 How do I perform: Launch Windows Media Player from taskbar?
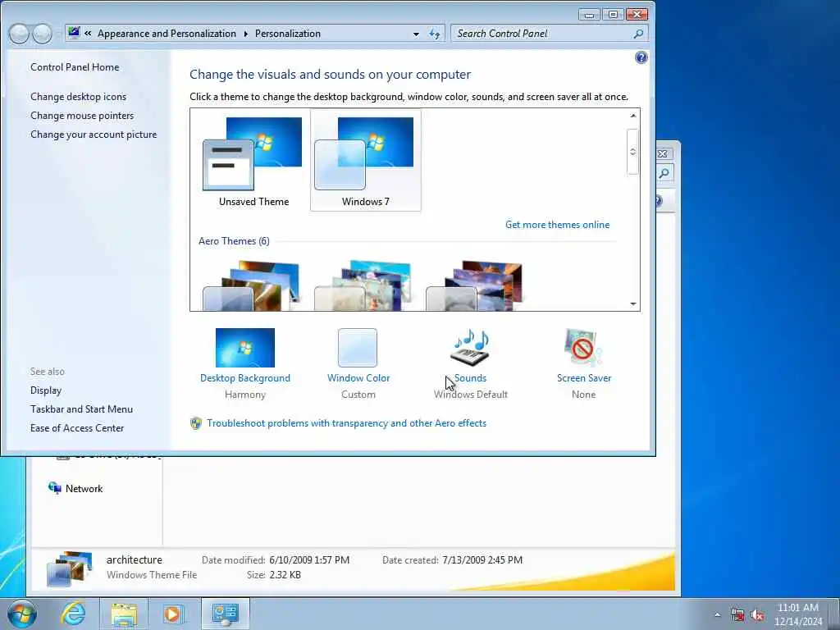click(173, 614)
